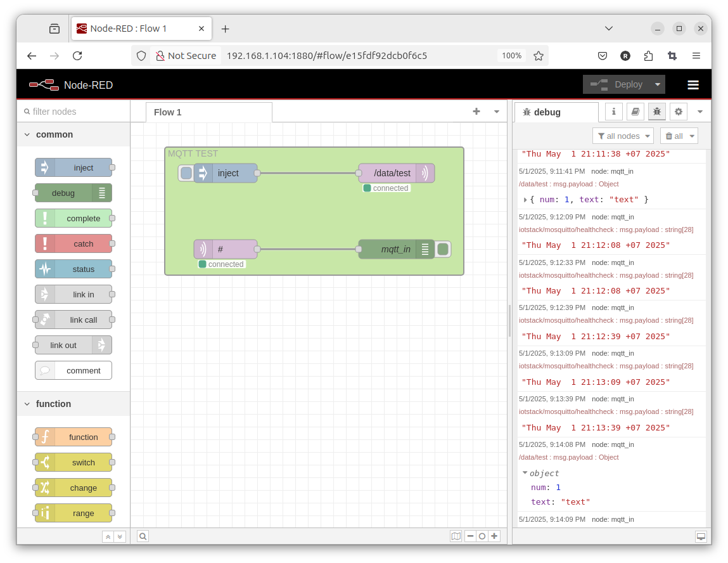This screenshot has width=728, height=563.
Task: Click the Deploy button
Action: tap(617, 84)
